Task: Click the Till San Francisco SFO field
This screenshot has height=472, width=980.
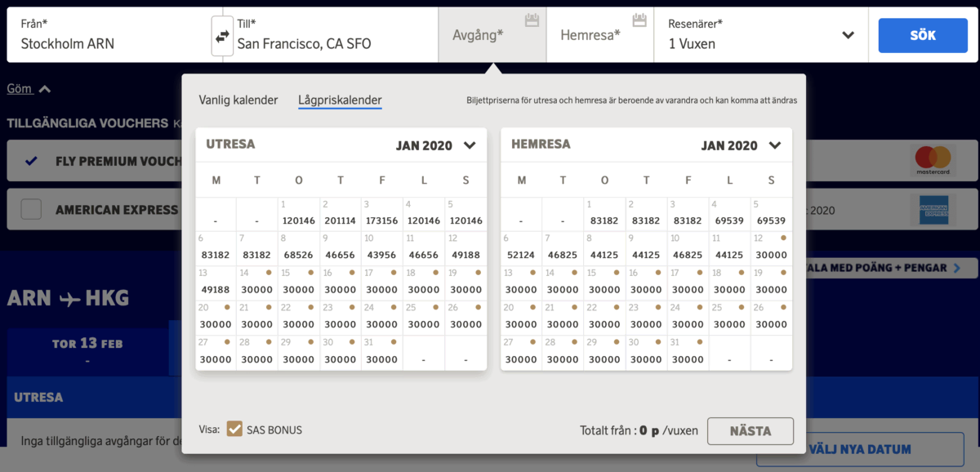Action: coord(336,35)
